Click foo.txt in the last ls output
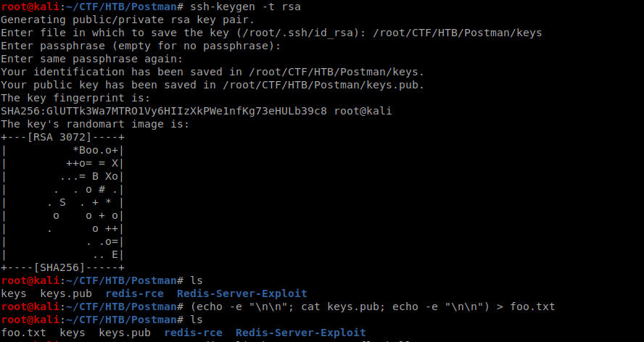The height and width of the screenshot is (342, 644). point(23,333)
